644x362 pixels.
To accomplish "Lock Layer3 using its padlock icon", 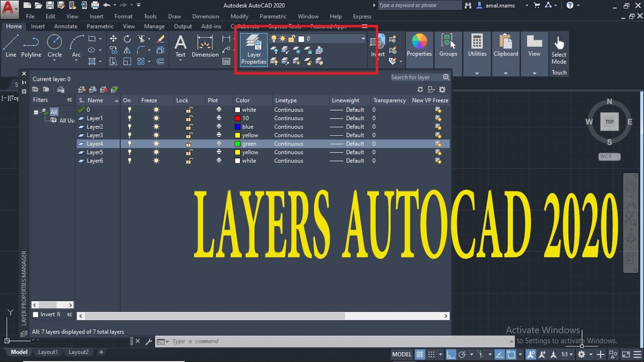I will click(189, 135).
